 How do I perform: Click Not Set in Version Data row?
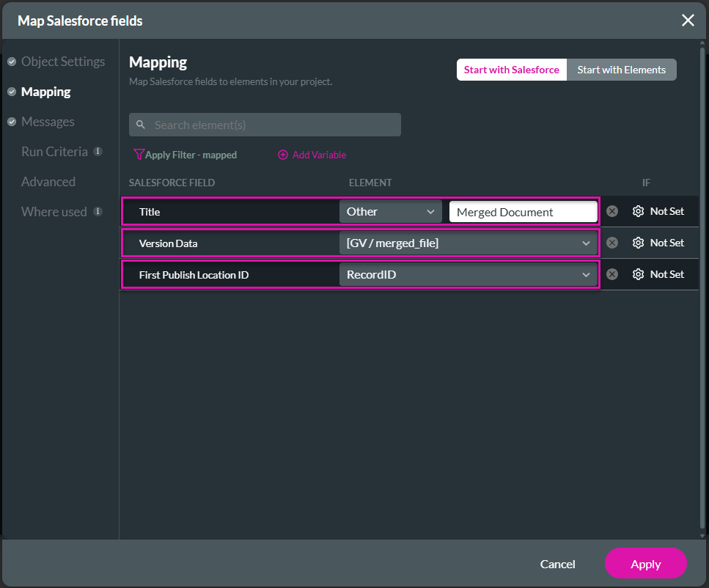667,243
